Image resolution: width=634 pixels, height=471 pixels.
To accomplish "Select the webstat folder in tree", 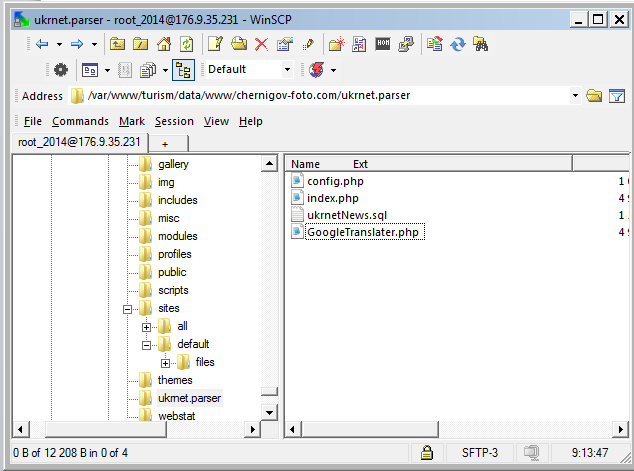I will (177, 416).
